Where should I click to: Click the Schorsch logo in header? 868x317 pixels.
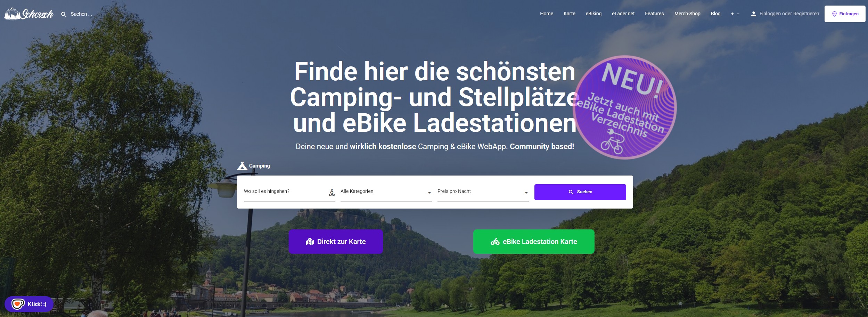[29, 14]
